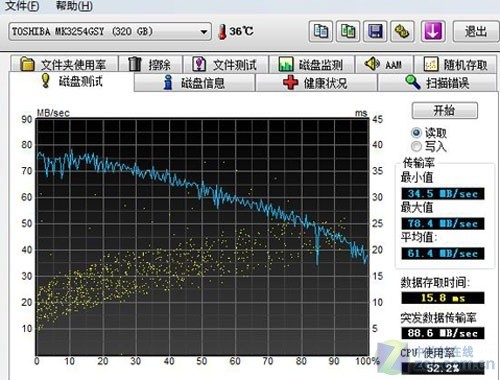This screenshot has height=380, width=500.
Task: Click the access time value 15.8 ms
Action: [x=443, y=298]
